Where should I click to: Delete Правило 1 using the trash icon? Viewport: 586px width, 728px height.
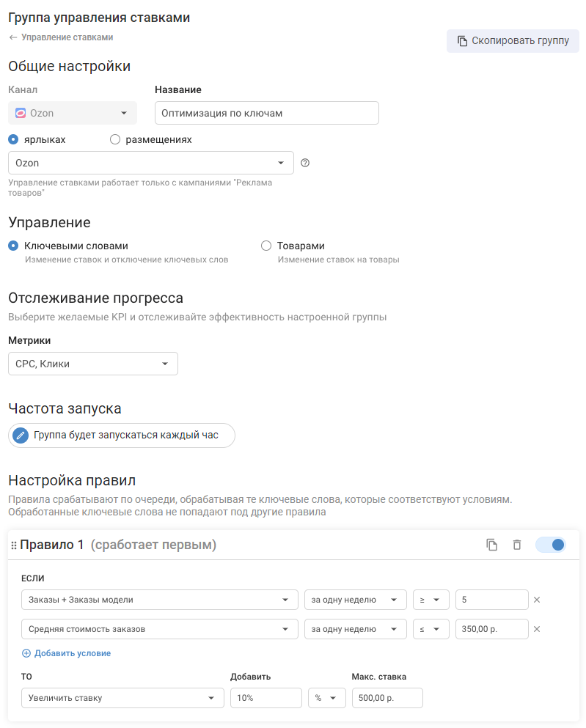click(x=517, y=545)
